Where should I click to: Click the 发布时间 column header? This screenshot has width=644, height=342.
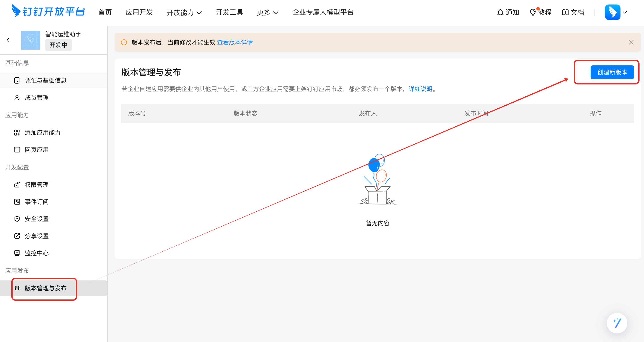coord(476,113)
